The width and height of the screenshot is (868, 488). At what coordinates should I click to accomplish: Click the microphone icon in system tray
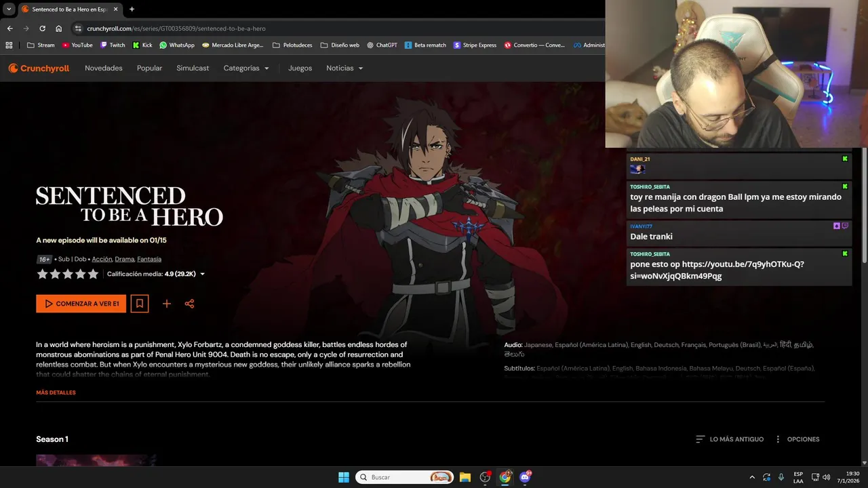pyautogui.click(x=781, y=477)
